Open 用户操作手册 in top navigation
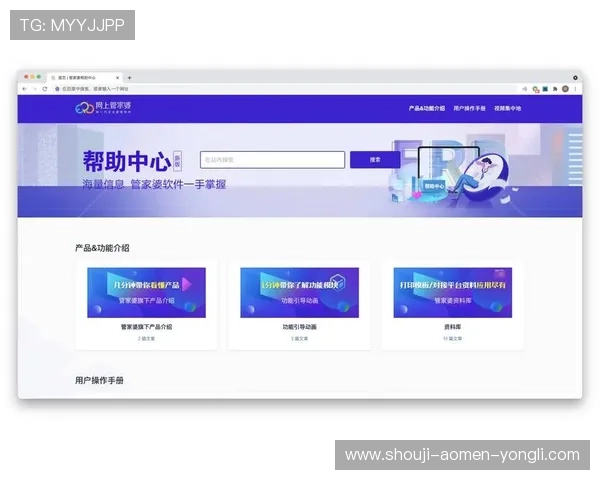This screenshot has width=600, height=480. (x=470, y=108)
